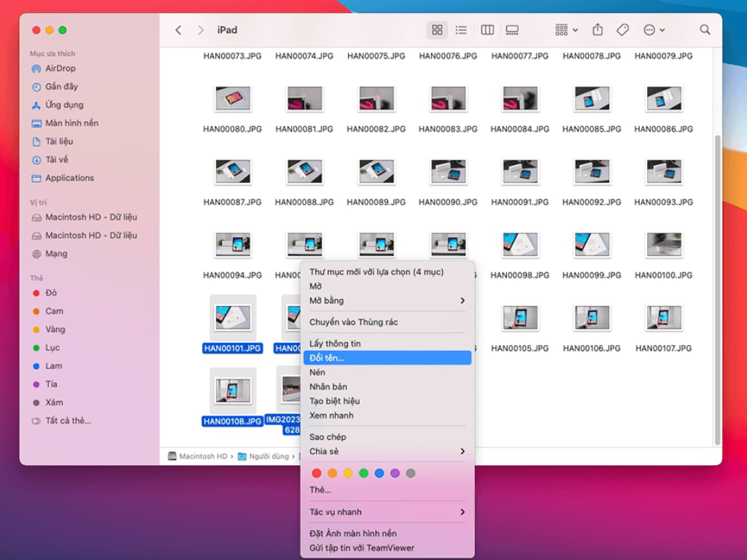The image size is (747, 560).
Task: Switch to gallery view
Action: click(x=512, y=30)
